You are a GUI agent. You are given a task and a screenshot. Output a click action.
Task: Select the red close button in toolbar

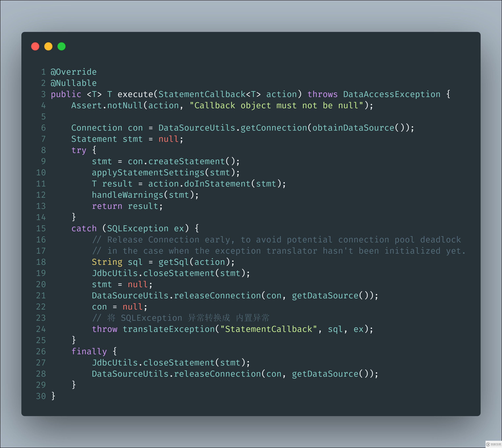point(36,46)
